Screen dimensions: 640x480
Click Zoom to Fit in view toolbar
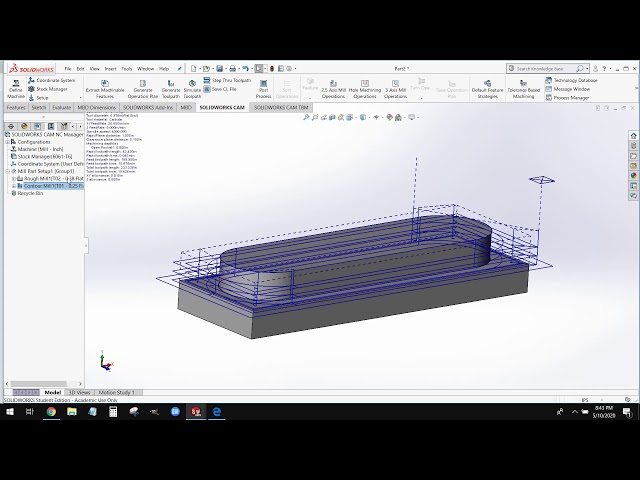tap(306, 118)
